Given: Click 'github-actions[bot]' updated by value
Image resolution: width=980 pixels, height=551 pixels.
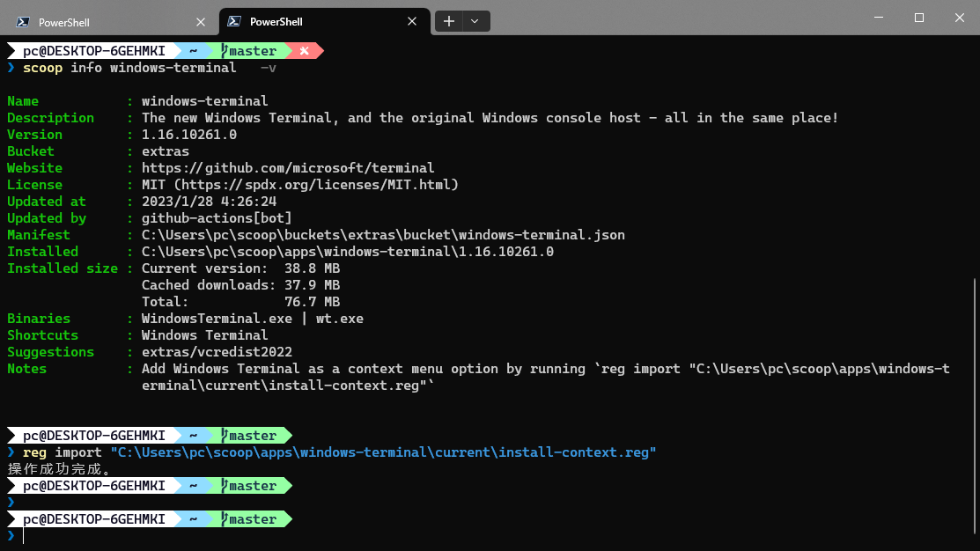Looking at the screenshot, I should 217,218.
